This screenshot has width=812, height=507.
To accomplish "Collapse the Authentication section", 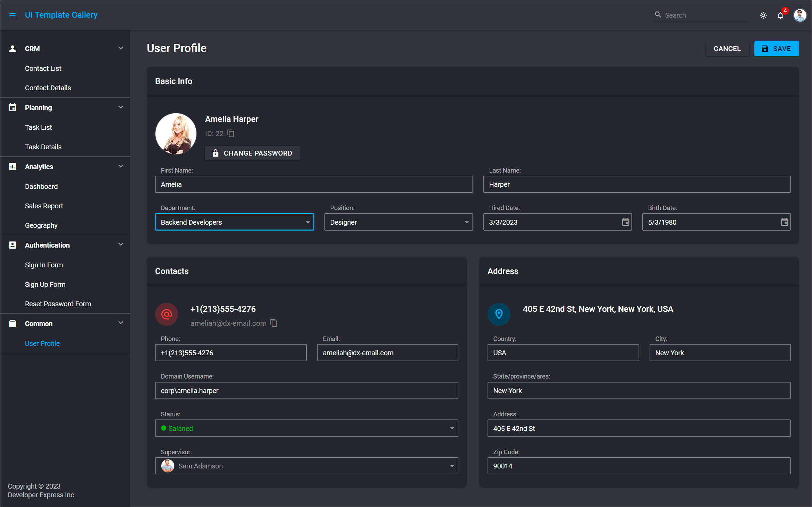I will pos(121,244).
